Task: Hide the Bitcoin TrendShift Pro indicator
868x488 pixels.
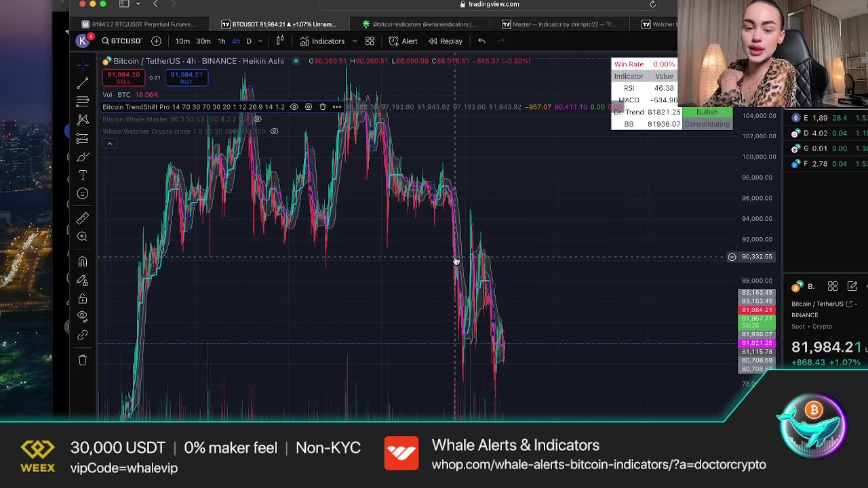Action: tap(294, 107)
